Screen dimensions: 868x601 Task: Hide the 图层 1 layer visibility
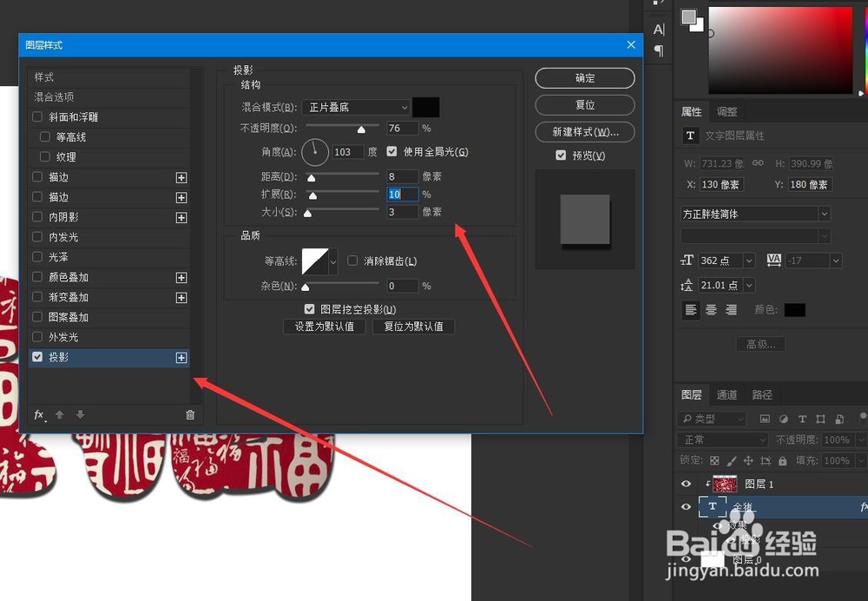pos(687,484)
